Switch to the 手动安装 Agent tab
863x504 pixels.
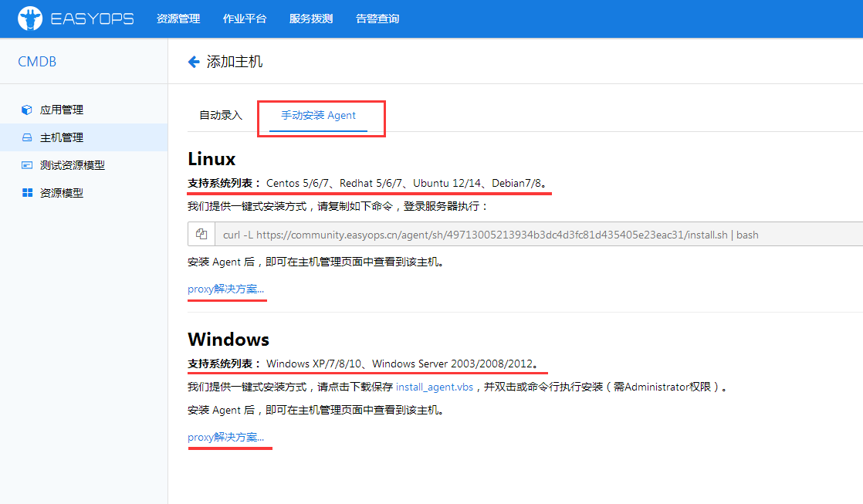point(318,116)
